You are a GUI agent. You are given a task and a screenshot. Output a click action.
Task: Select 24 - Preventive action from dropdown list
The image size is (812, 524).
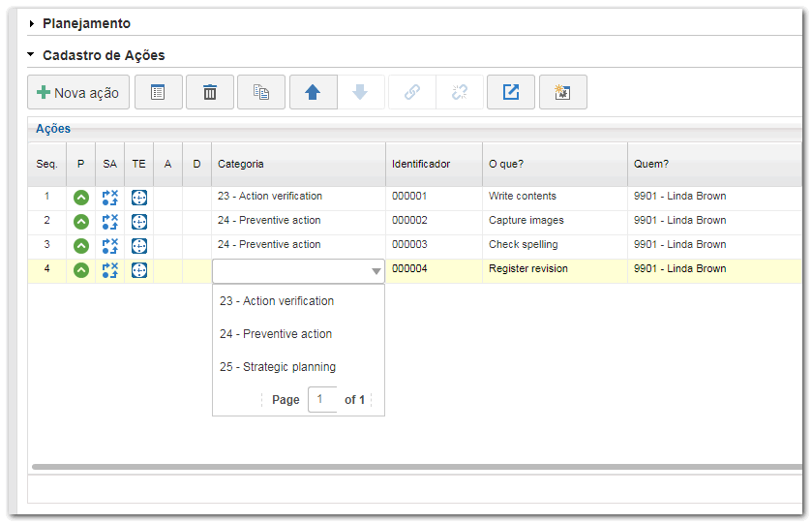(x=298, y=334)
